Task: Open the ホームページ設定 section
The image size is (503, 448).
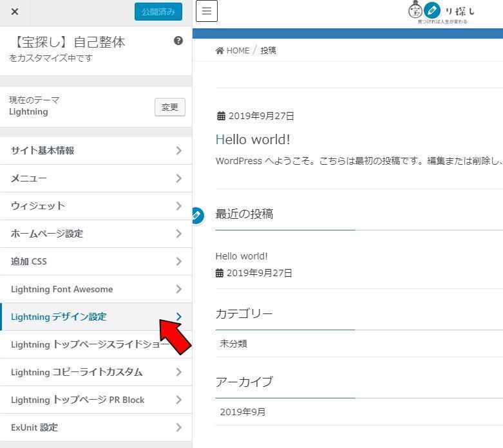Action: tap(96, 234)
